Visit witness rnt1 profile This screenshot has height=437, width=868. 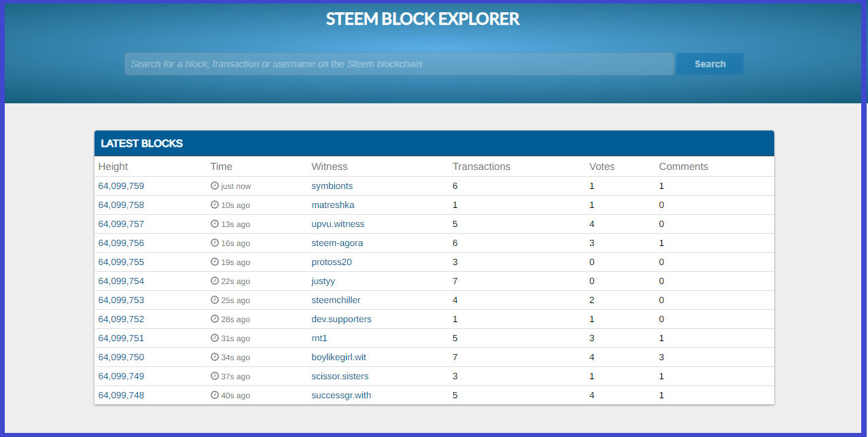coord(319,338)
